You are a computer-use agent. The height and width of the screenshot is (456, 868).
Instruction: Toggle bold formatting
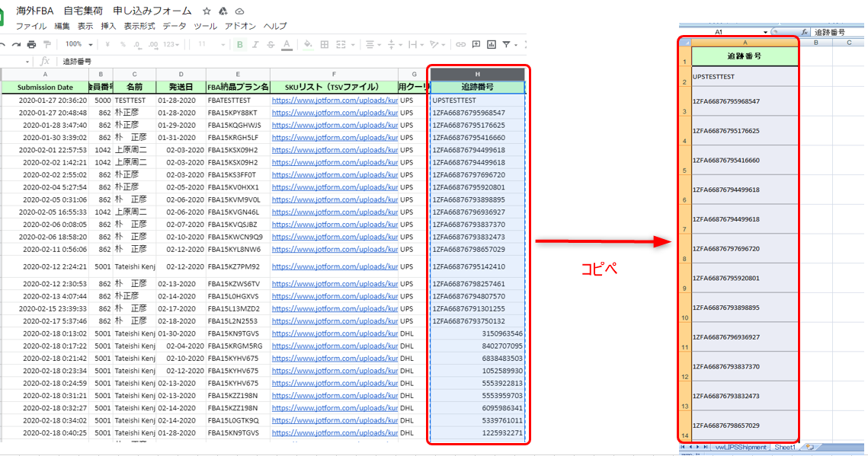click(x=240, y=45)
